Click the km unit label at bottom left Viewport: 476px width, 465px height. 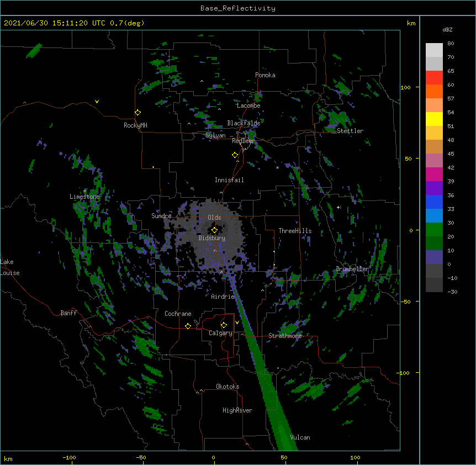tap(8, 459)
